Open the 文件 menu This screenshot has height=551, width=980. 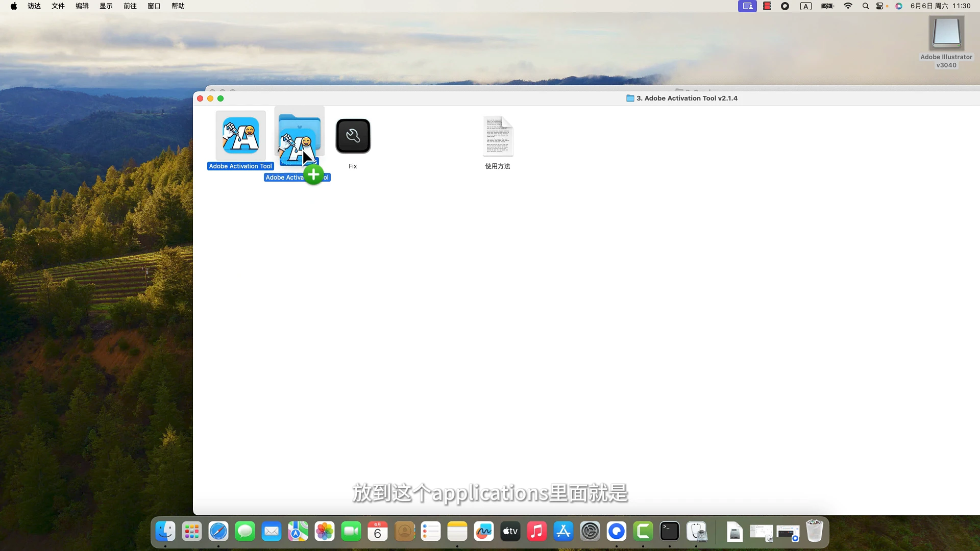pyautogui.click(x=58, y=6)
